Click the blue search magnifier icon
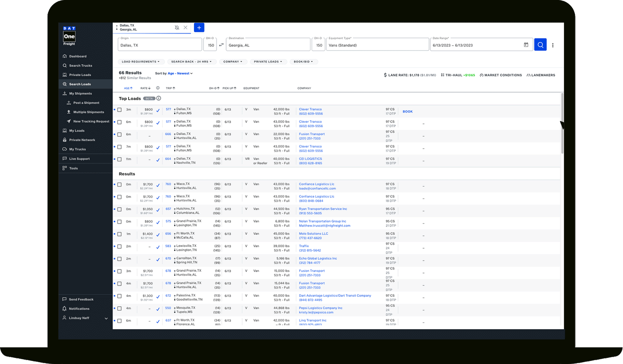The height and width of the screenshot is (364, 623). click(x=540, y=44)
